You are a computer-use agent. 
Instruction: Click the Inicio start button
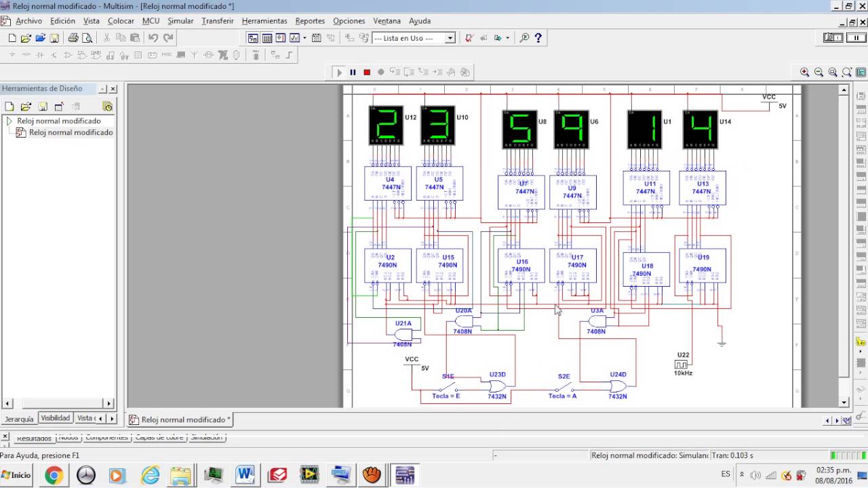point(16,475)
